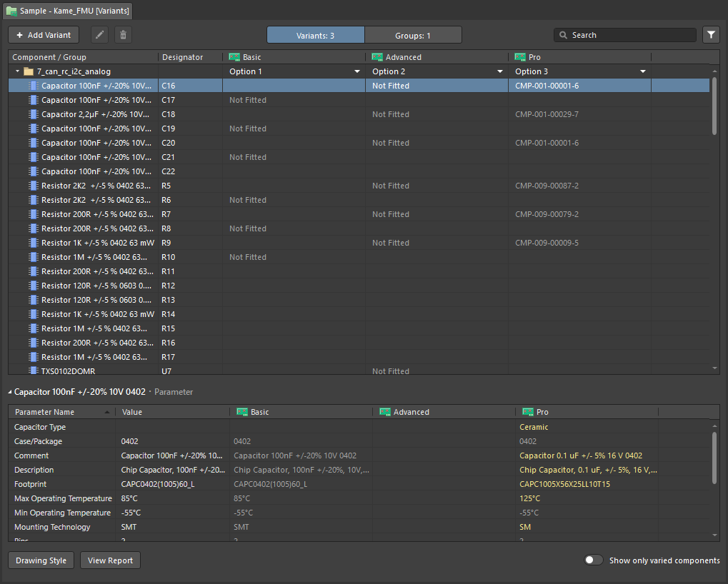728x584 pixels.
Task: Click the trash delete variant icon
Action: [123, 35]
